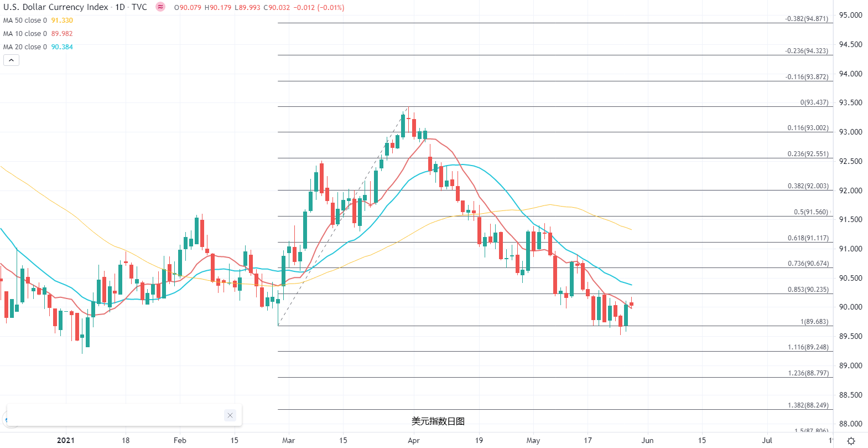Open chart settings gear icon
This screenshot has width=868, height=448.
(851, 441)
